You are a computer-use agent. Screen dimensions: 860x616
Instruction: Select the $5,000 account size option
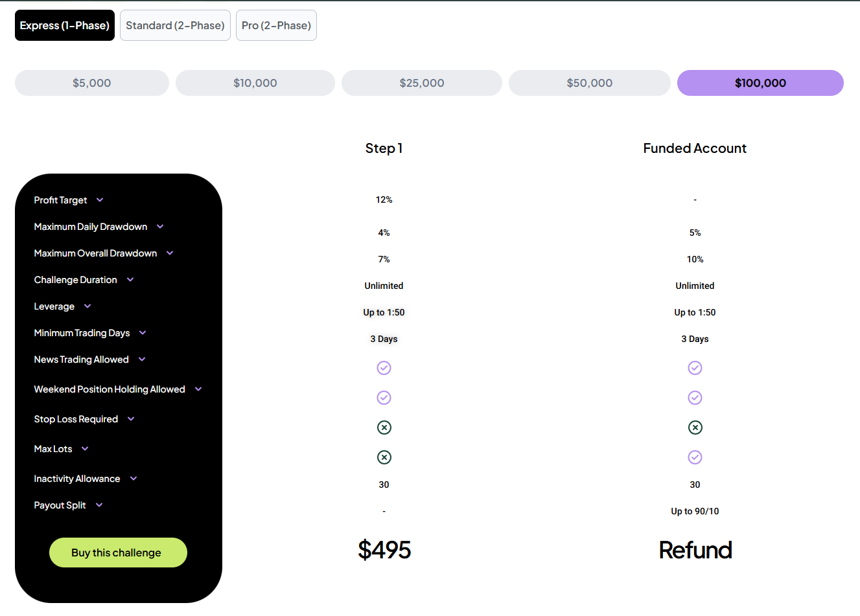coord(91,83)
